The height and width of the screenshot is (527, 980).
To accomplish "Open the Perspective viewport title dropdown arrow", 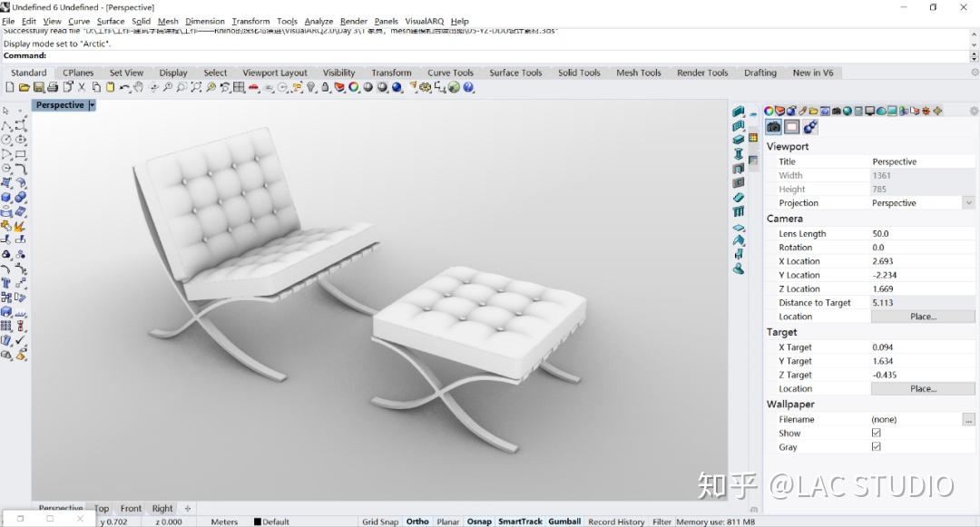I will (x=92, y=105).
